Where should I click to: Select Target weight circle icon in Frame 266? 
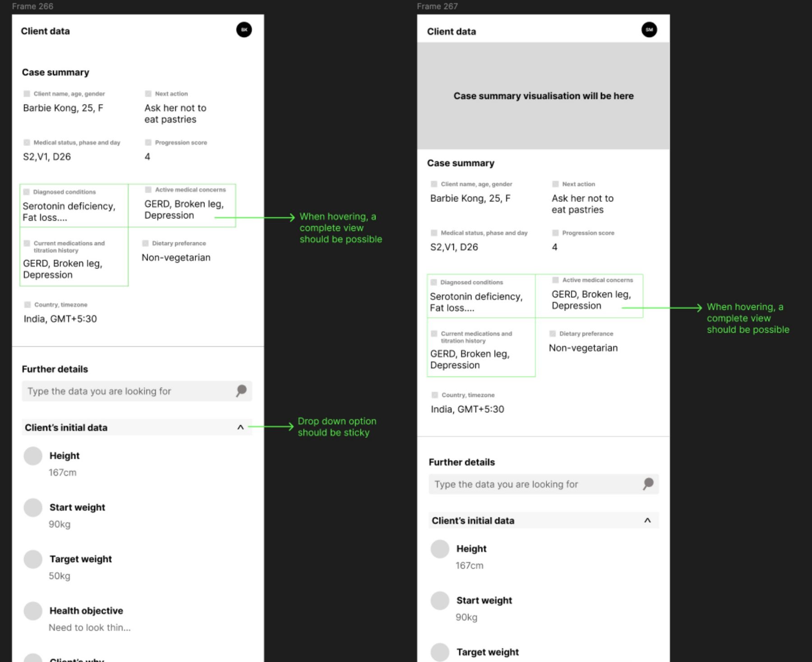pyautogui.click(x=33, y=559)
